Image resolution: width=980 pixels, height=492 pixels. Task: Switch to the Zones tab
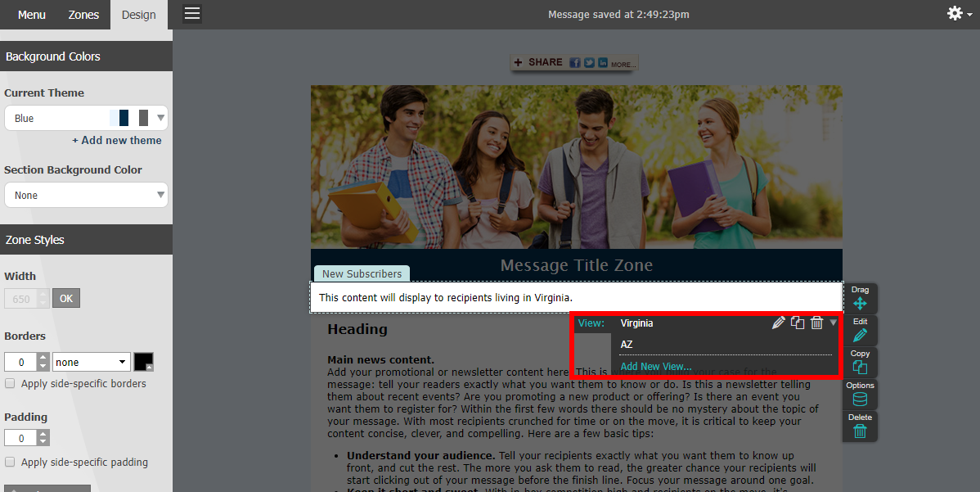pos(83,15)
